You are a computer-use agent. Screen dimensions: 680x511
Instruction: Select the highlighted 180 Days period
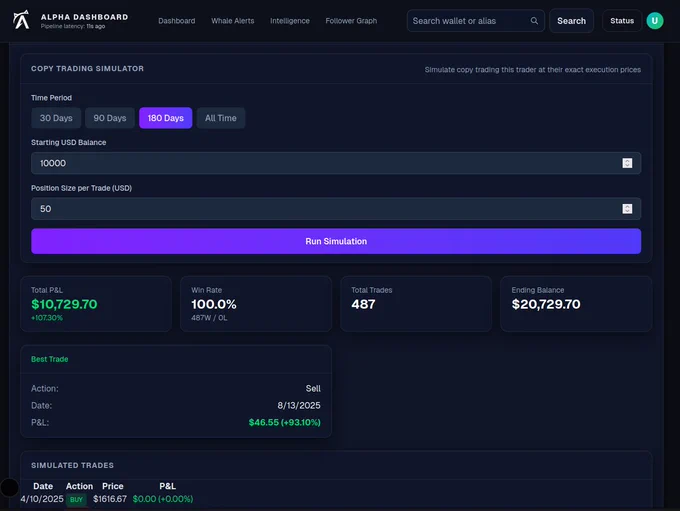coord(165,118)
